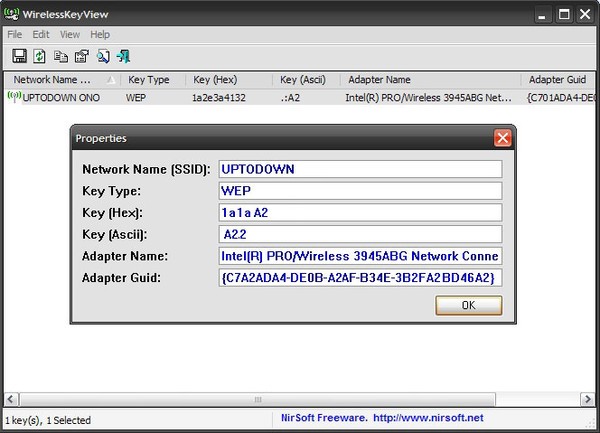
Task: Click the WirelessKeyView title bar app icon
Action: coord(12,14)
